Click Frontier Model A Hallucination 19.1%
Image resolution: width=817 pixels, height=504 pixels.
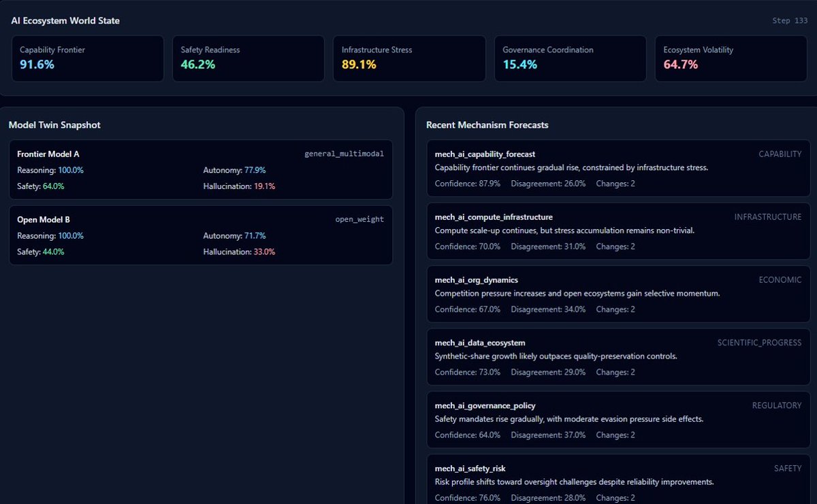(239, 186)
